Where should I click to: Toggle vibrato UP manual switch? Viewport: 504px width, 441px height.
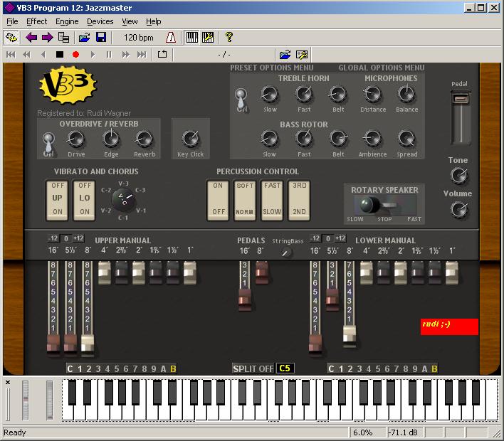57,200
